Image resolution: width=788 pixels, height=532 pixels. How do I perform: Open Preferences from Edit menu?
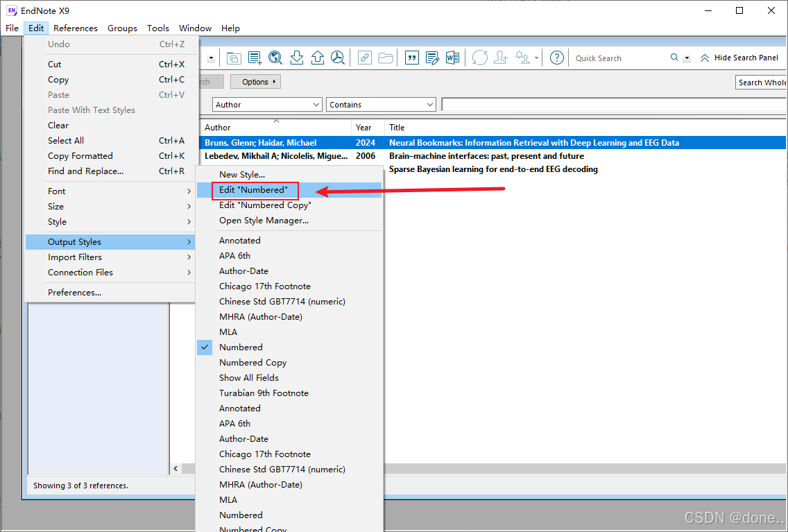[x=110, y=293]
